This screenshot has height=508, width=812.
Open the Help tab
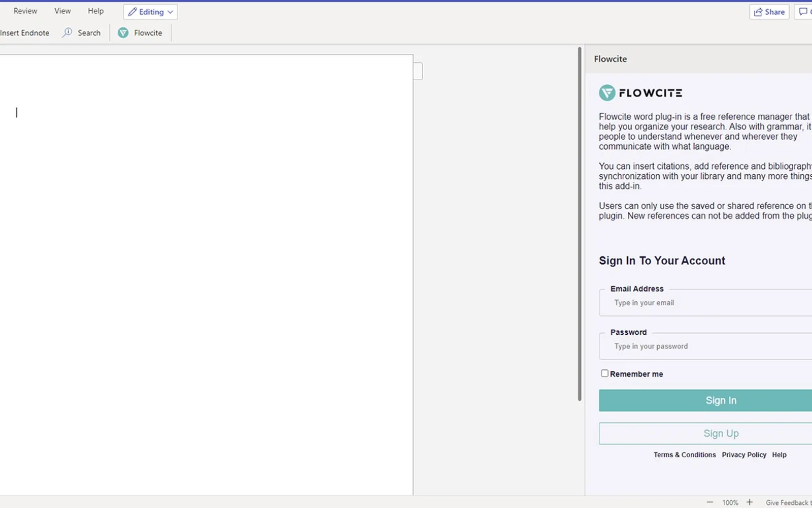(x=95, y=11)
